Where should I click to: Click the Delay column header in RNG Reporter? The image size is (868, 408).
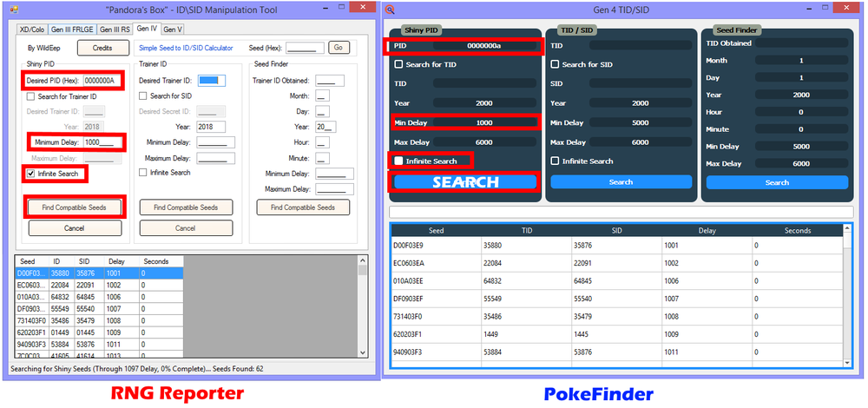[x=116, y=260]
